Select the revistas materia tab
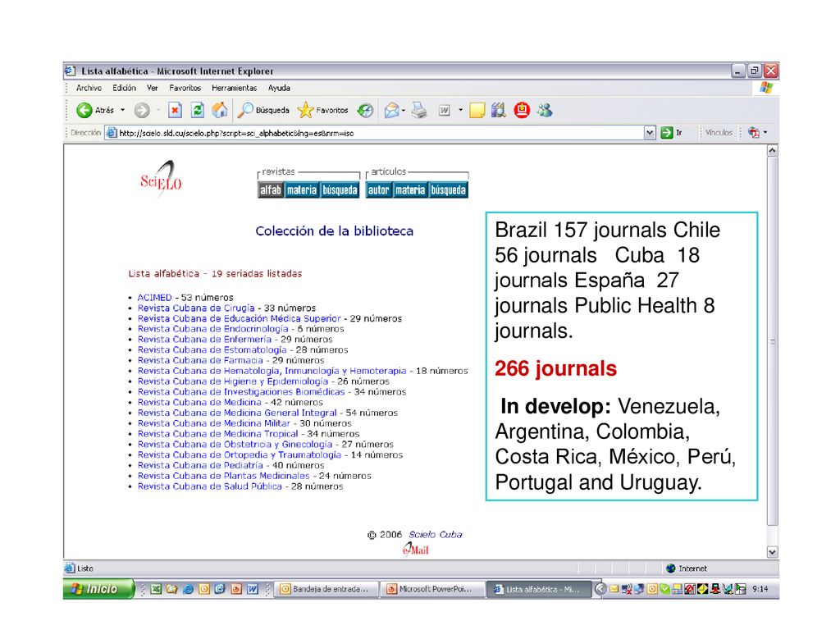 point(302,190)
